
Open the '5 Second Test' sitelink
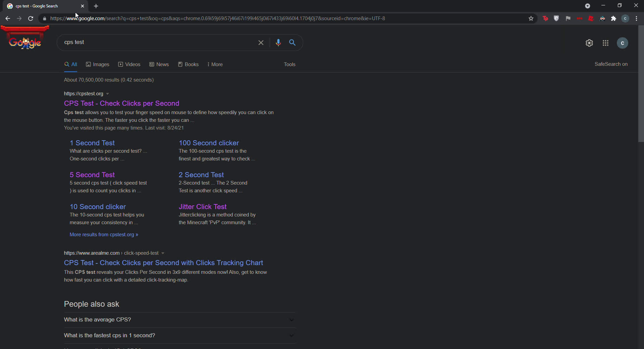[92, 175]
